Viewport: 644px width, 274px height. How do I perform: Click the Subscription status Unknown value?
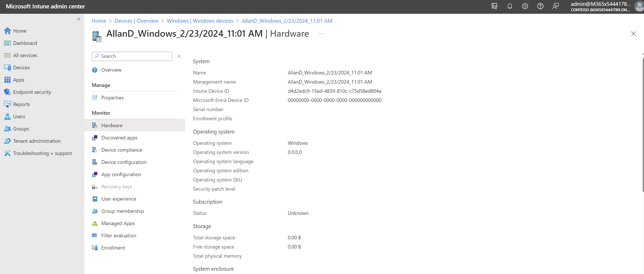pos(298,213)
